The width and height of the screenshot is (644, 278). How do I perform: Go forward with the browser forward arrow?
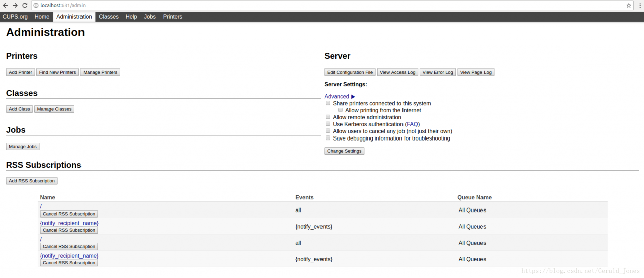click(15, 5)
